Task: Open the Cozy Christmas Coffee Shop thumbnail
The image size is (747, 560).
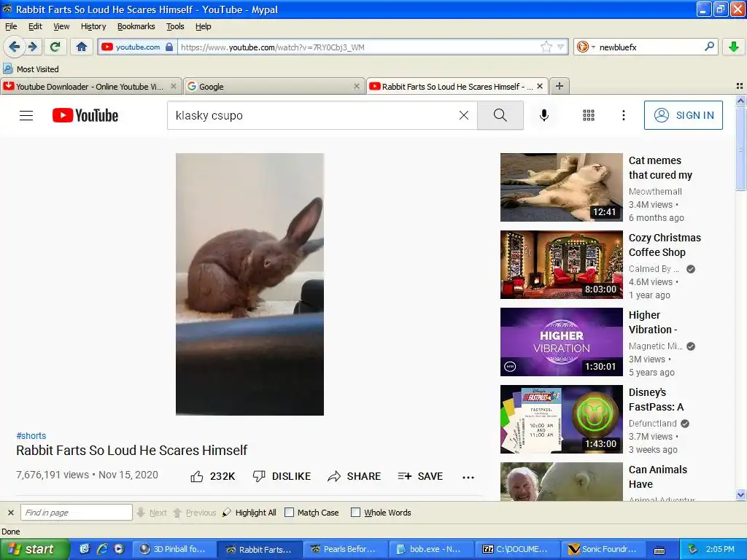Action: tap(561, 264)
